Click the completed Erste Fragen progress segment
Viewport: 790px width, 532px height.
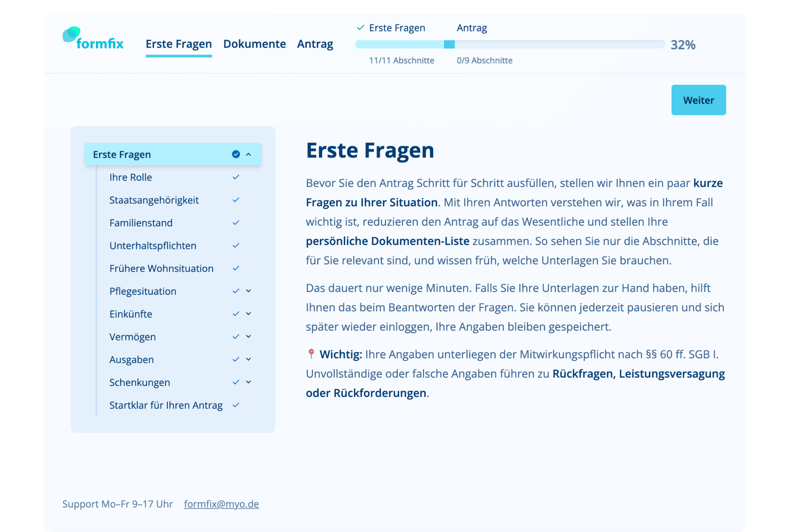pos(399,45)
